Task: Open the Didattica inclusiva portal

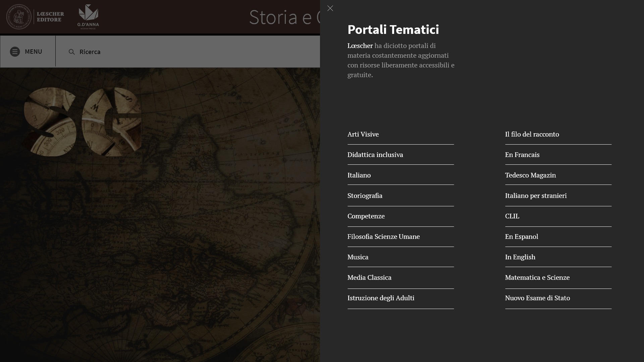Action: click(x=375, y=155)
